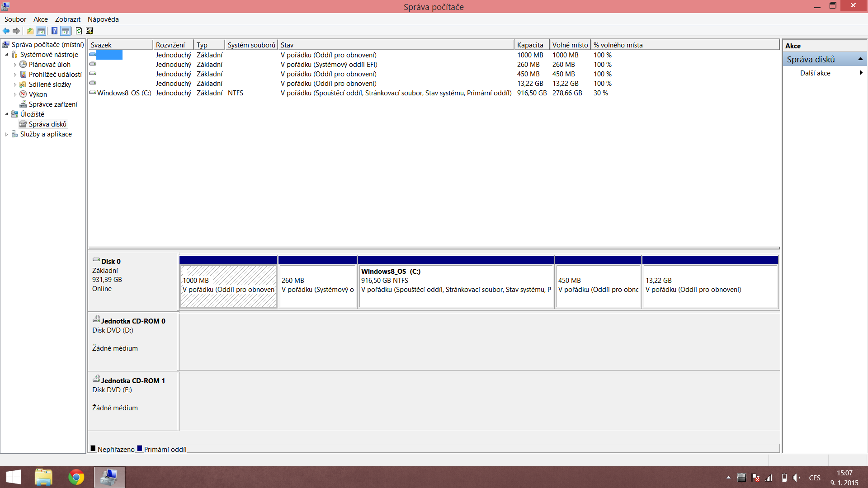Viewport: 868px width, 488px height.
Task: Open Správce zařízení in the tree
Action: pyautogui.click(x=53, y=104)
